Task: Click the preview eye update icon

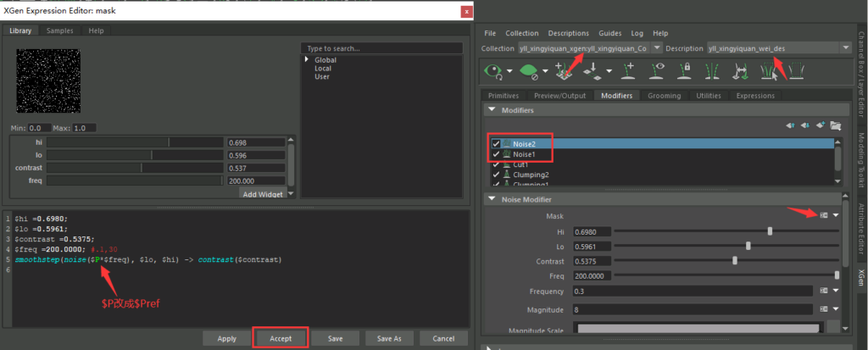Action: [492, 69]
